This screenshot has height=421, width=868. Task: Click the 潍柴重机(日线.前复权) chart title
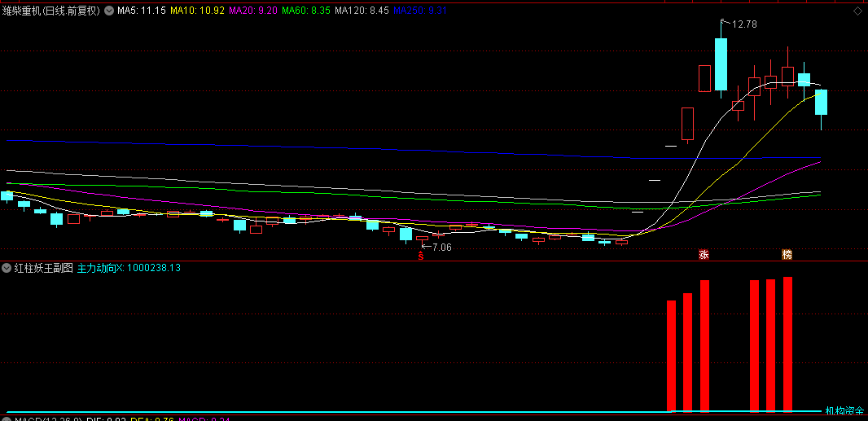click(51, 11)
